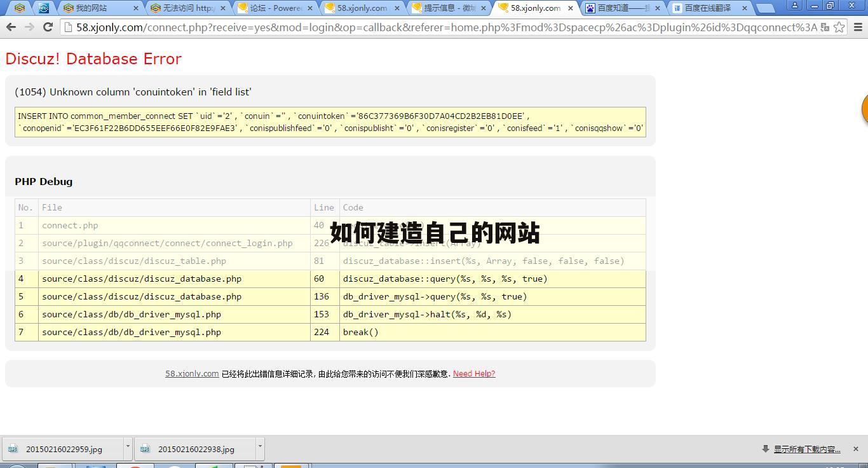Screen dimensions: 868x468
Task: Click line number 224 cell
Action: point(325,332)
